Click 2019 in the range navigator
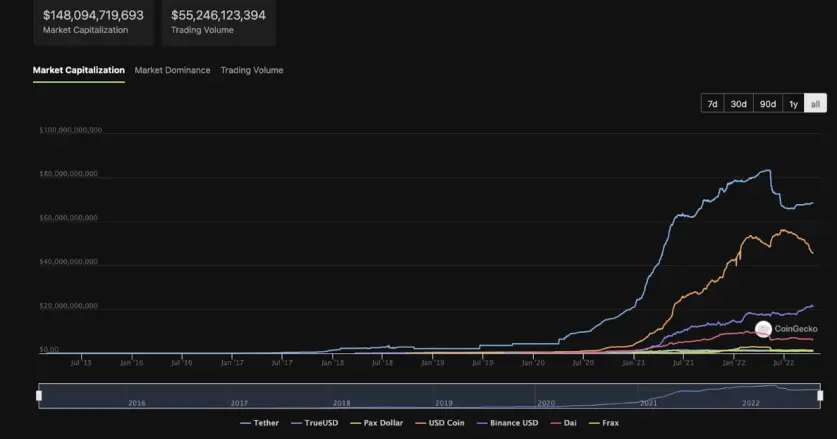This screenshot has height=439, width=837. (x=444, y=403)
